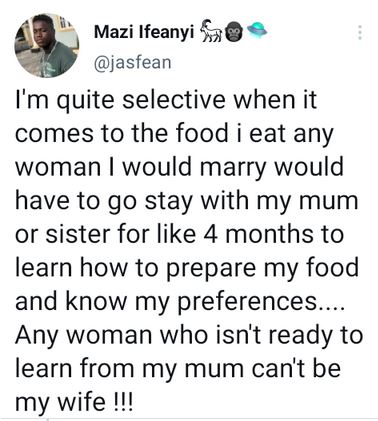Select the word "preferences...." in the tweet
The height and width of the screenshot is (421, 378).
tap(260, 302)
